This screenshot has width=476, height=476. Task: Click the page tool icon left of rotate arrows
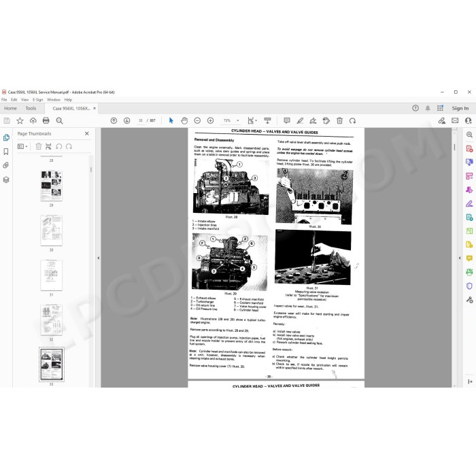tap(48, 147)
